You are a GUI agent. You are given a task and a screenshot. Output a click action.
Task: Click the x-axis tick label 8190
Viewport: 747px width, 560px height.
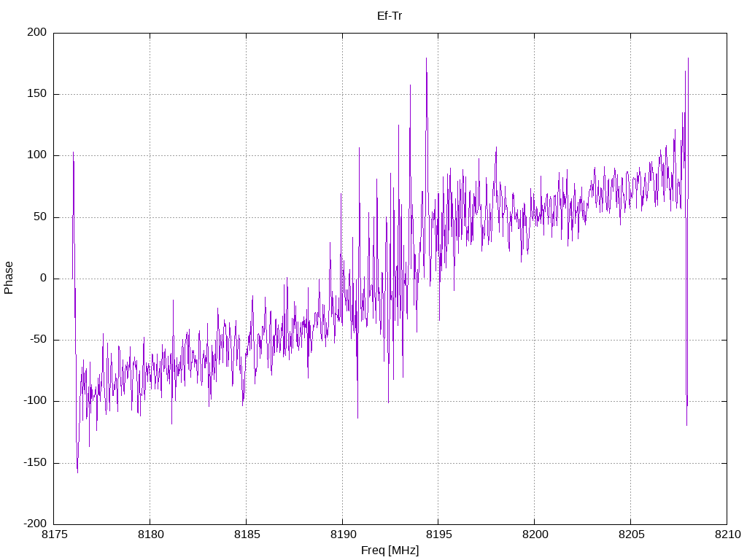coord(343,534)
